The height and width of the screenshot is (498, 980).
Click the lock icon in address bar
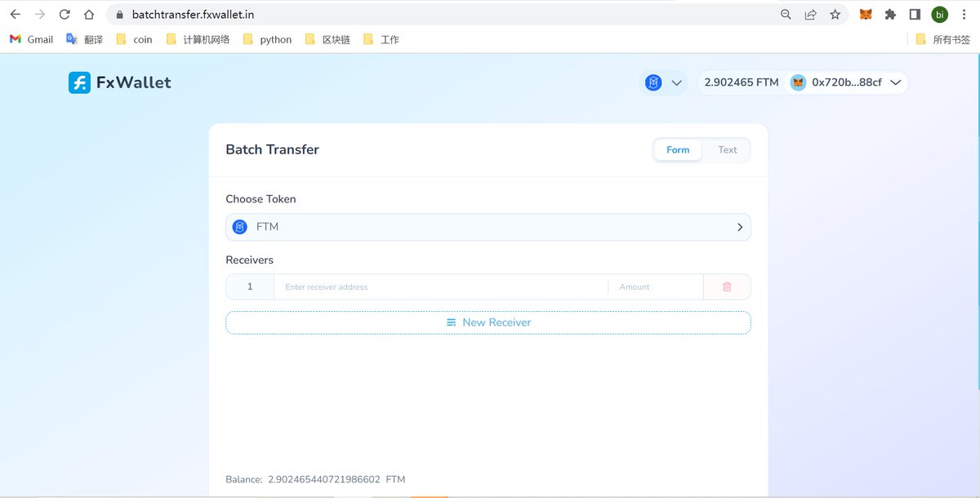(x=119, y=15)
